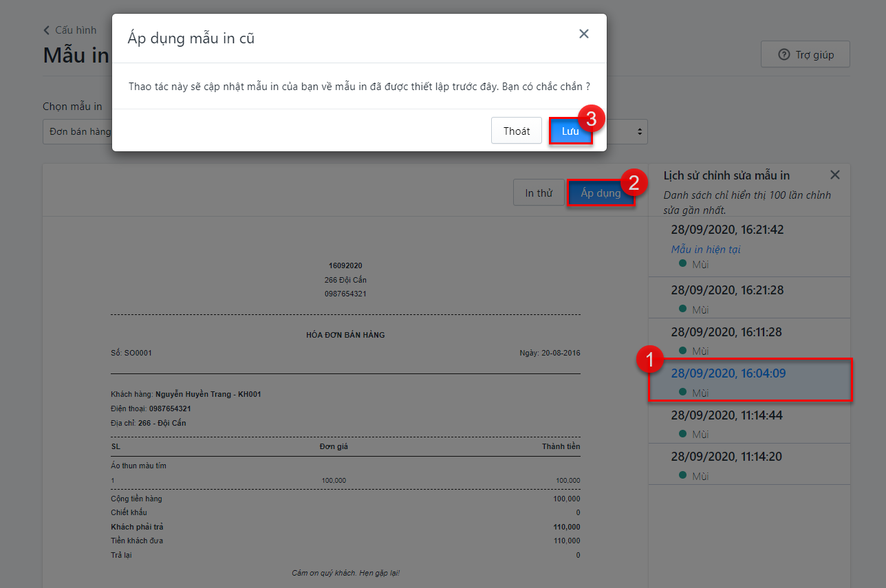Expand the dropdown arrows right of dialog
886x588 pixels.
(x=640, y=131)
